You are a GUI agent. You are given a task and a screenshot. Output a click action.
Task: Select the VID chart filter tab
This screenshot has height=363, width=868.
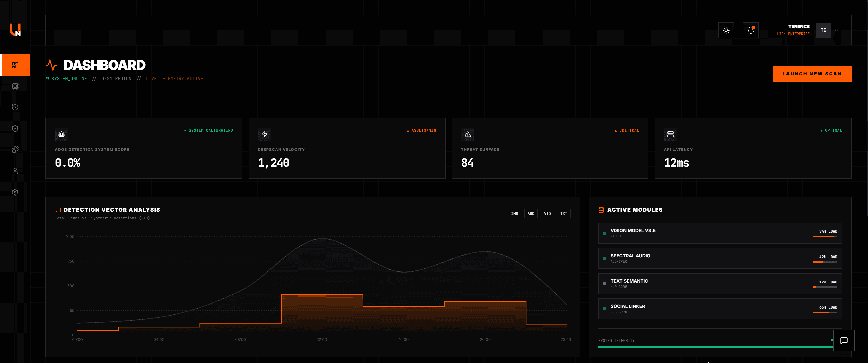coord(547,214)
